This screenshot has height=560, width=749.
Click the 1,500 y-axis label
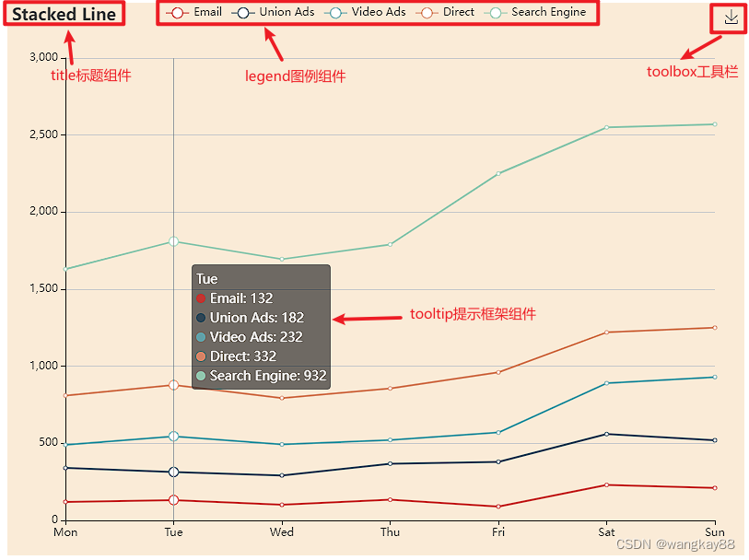click(x=44, y=289)
